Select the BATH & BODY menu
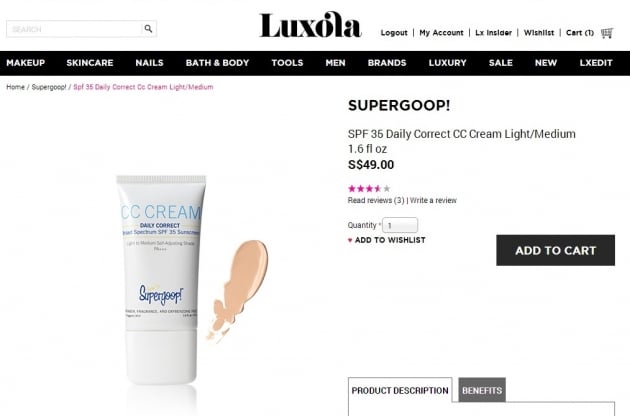Image resolution: width=630 pixels, height=416 pixels. tap(217, 63)
